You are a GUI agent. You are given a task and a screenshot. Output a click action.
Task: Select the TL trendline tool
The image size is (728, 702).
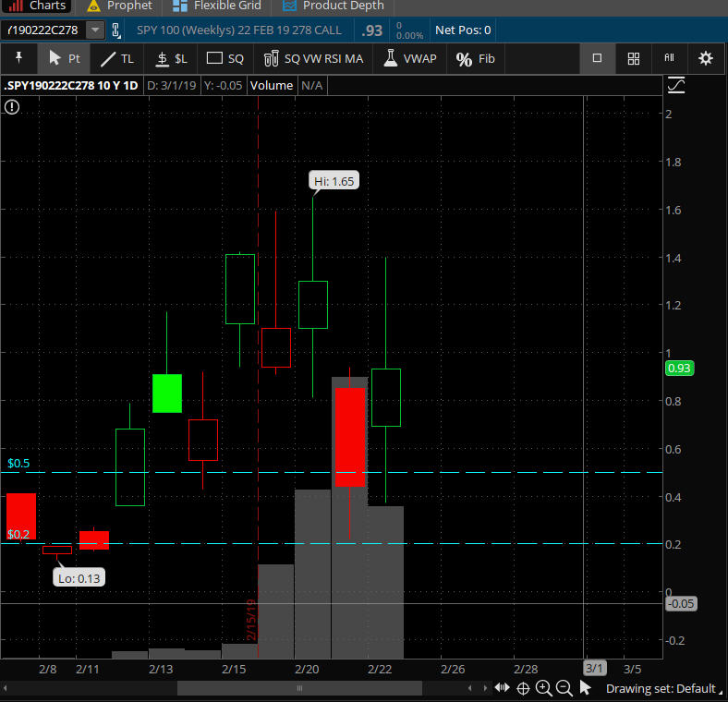point(117,58)
